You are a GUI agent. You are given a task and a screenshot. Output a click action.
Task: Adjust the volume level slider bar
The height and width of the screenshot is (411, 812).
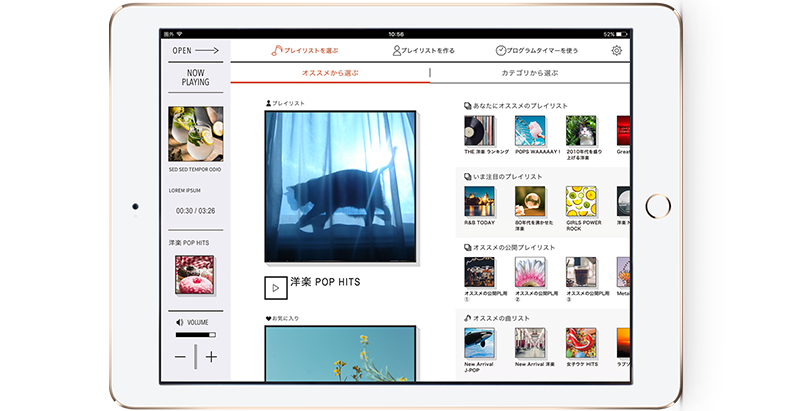pos(196,336)
